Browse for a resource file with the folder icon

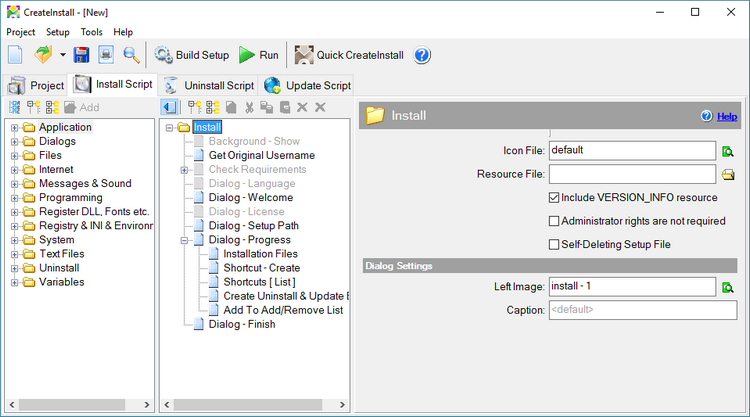pos(728,175)
